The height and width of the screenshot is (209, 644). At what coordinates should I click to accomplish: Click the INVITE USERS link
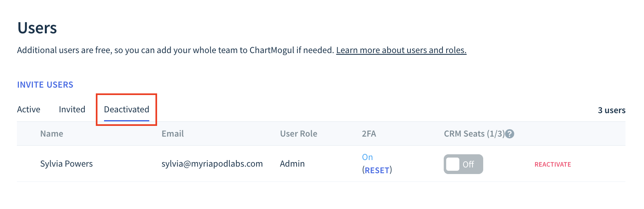coord(45,85)
